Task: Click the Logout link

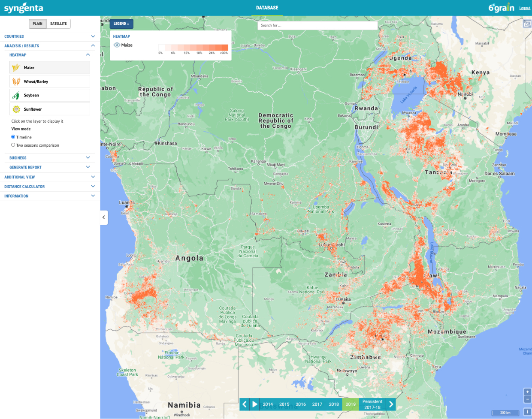Action: [x=525, y=8]
